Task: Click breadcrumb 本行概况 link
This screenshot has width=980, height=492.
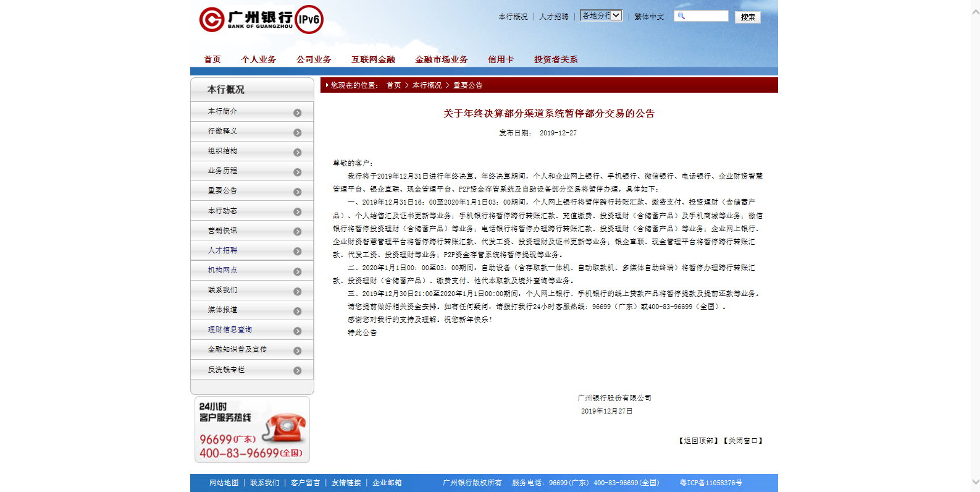Action: [427, 85]
